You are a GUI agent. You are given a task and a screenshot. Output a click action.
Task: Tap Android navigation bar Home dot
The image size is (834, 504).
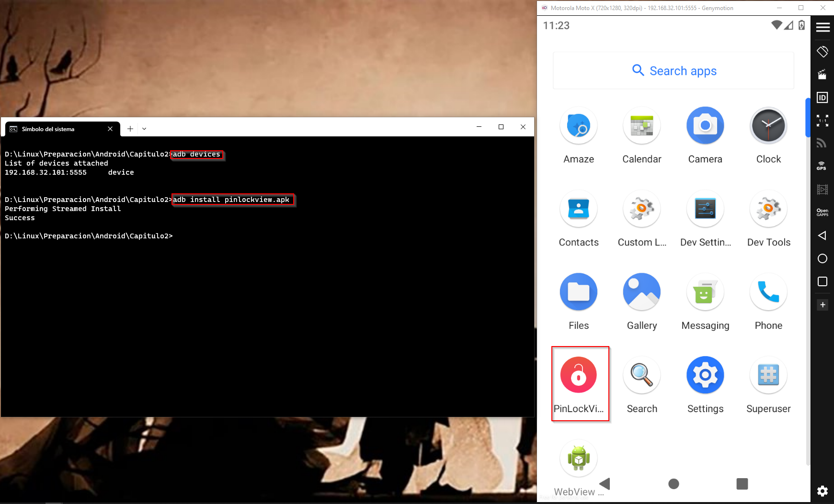point(674,484)
